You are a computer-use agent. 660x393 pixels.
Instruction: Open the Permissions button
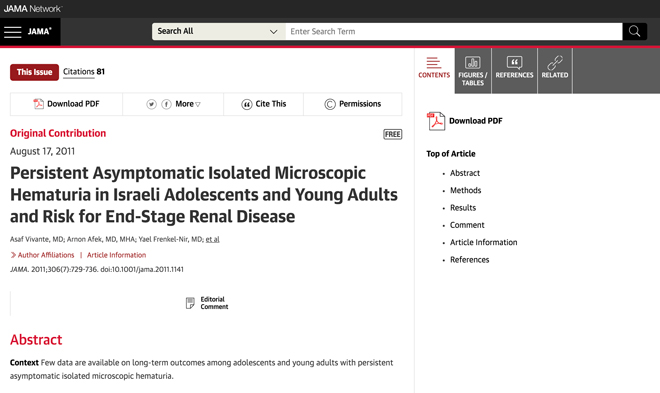pos(353,104)
